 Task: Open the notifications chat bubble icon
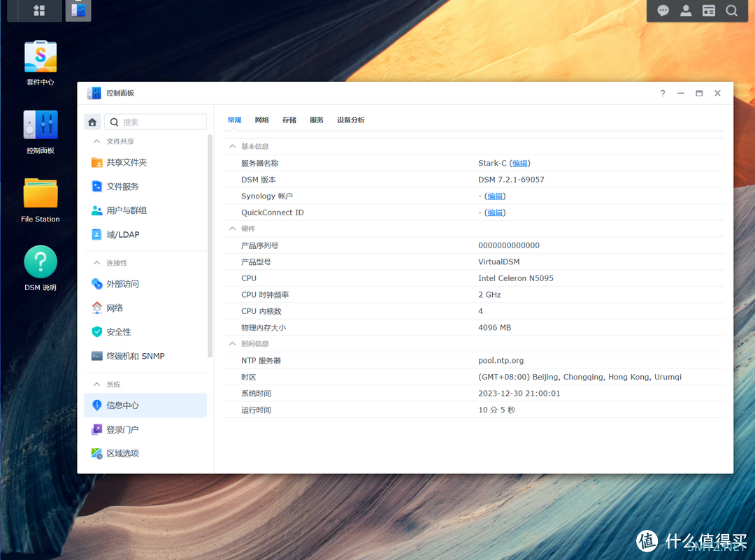pyautogui.click(x=663, y=10)
